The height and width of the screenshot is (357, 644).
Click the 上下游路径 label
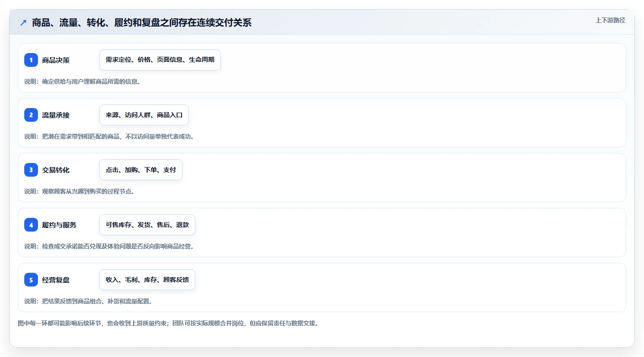[x=610, y=20]
